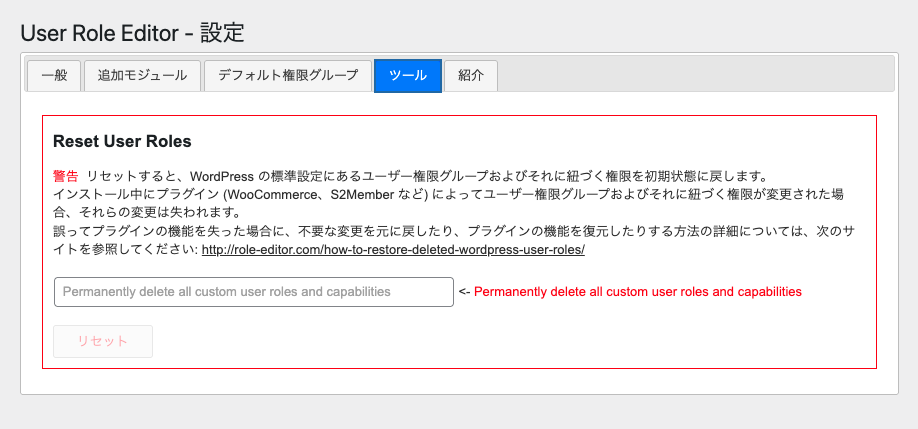Open the 一般 tab
Image resolution: width=918 pixels, height=429 pixels.
pos(54,76)
